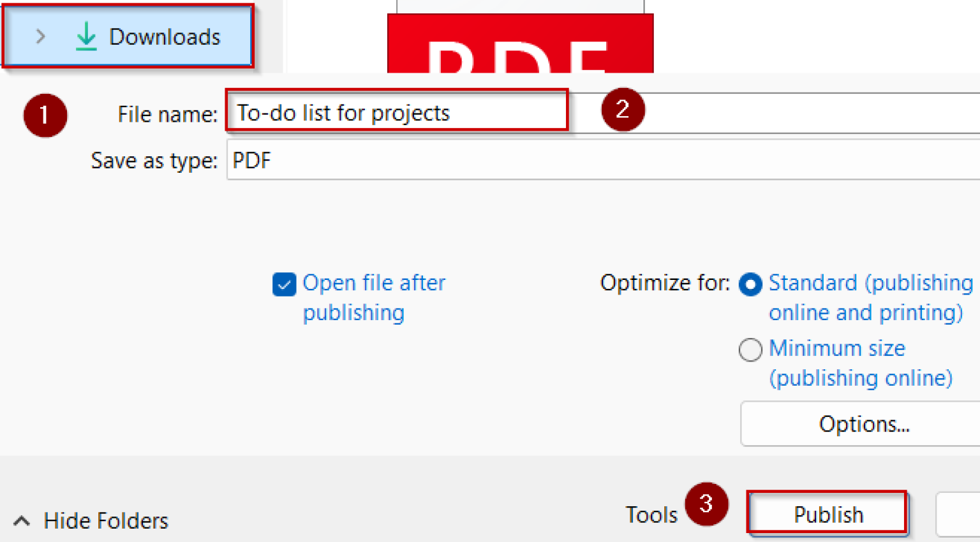Viewport: 980px width, 542px height.
Task: Click the arrow beside Downloads folder
Action: pyautogui.click(x=40, y=36)
